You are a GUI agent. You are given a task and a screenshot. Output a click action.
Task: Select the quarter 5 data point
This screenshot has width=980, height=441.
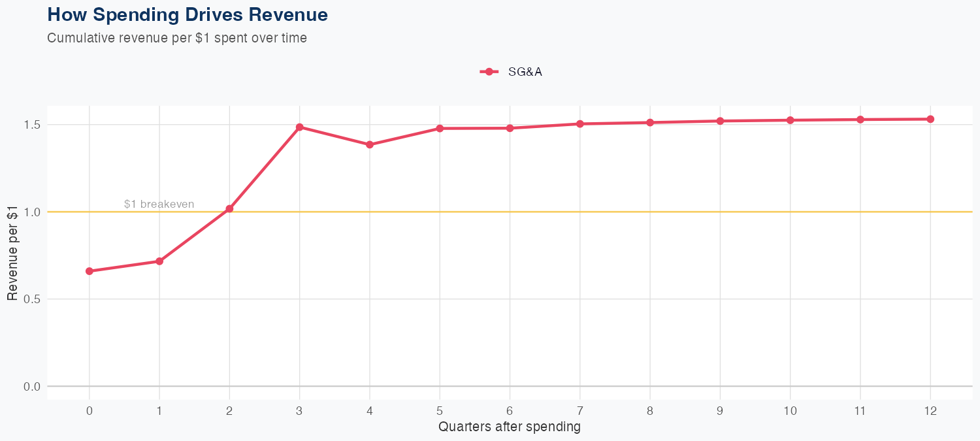point(440,129)
